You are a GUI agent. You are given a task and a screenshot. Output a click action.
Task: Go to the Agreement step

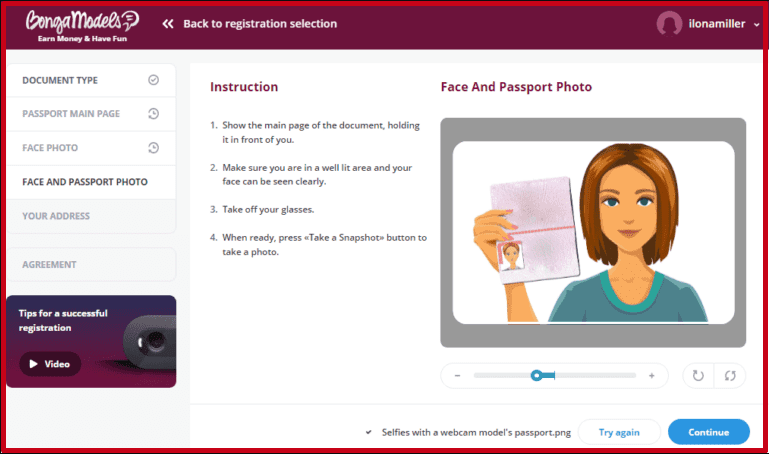(x=91, y=264)
